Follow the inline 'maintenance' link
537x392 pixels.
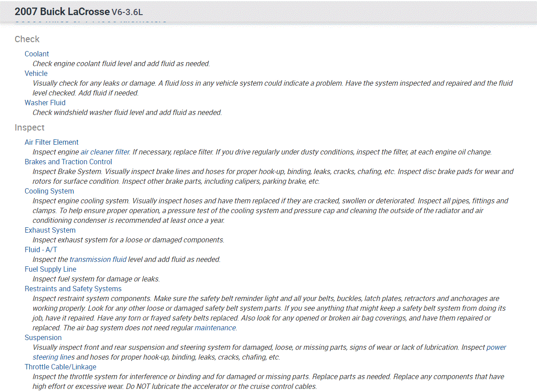coord(215,328)
